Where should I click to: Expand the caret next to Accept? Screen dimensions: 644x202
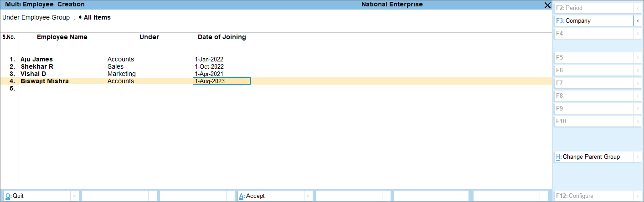click(x=309, y=196)
